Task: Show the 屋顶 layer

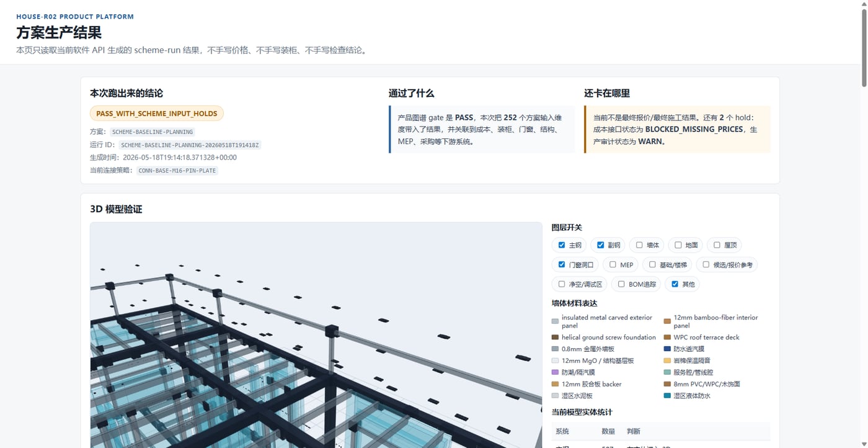Action: (x=717, y=245)
